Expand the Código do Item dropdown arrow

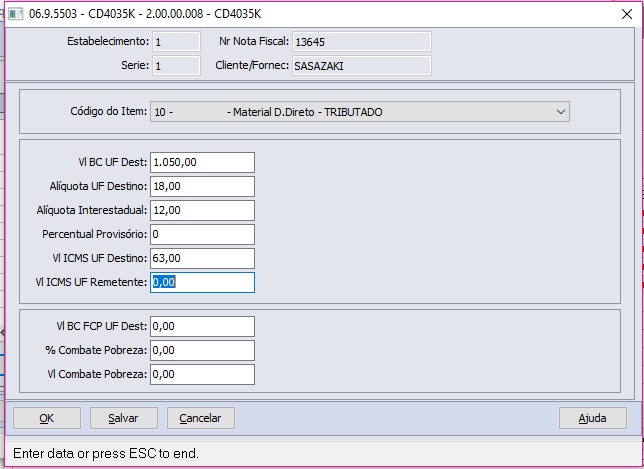(x=559, y=113)
